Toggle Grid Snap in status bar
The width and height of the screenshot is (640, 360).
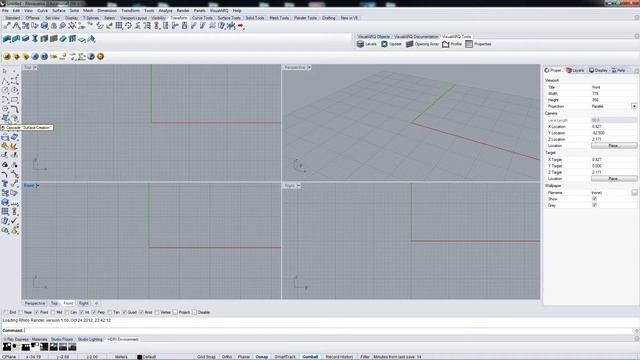pyautogui.click(x=206, y=357)
